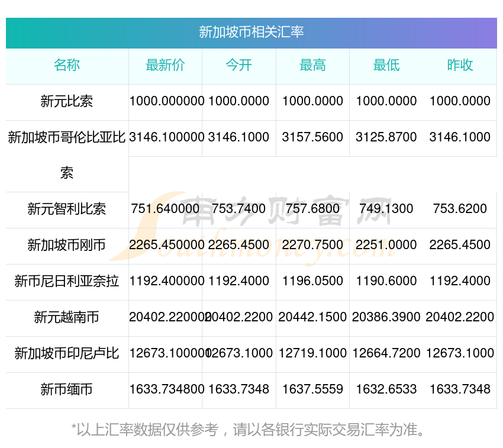Screen dimensions: 503x448
Task: Select the 昨收 column header
Action: 460,65
